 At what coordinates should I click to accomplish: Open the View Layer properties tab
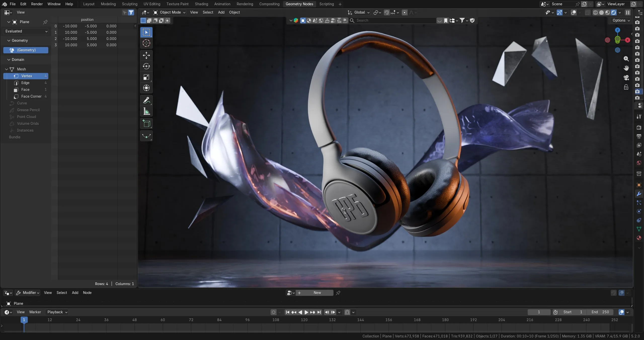pos(639,145)
